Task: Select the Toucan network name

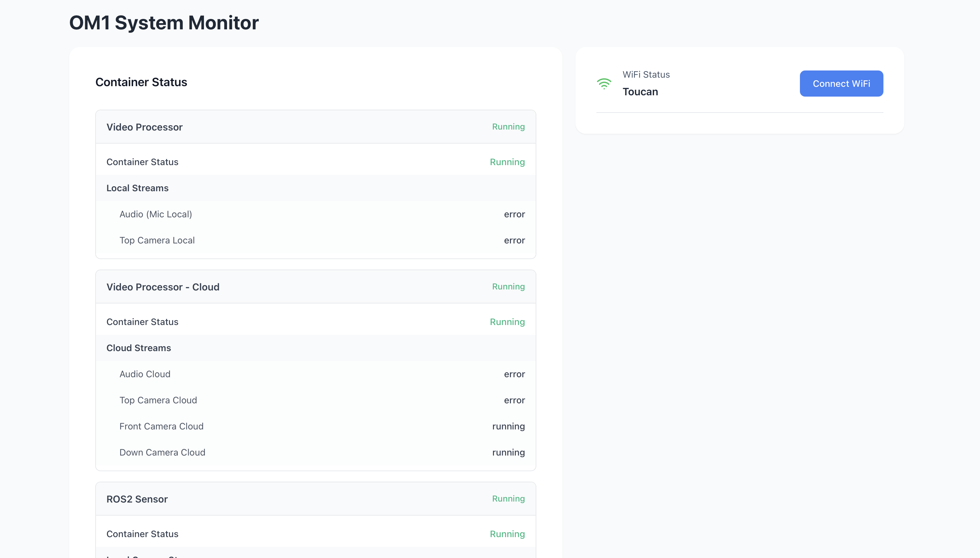Action: 640,92
